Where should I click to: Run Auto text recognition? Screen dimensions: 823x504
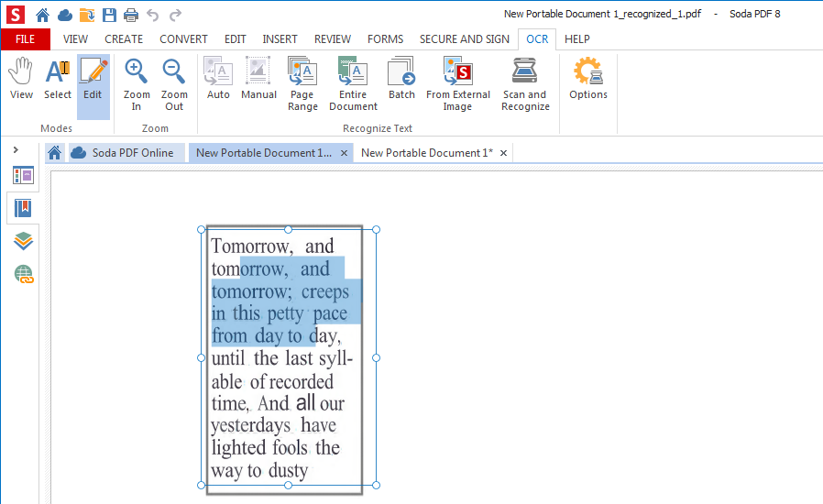click(218, 79)
